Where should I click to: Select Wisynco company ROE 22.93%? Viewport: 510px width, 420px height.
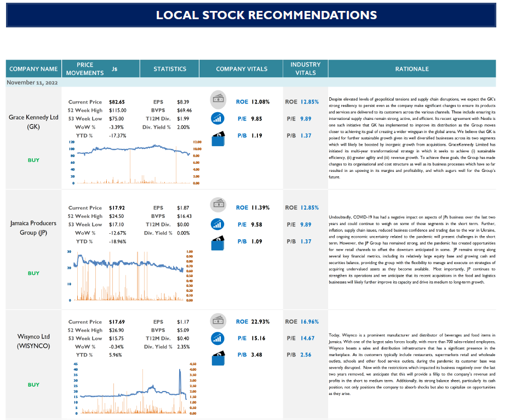click(x=261, y=322)
